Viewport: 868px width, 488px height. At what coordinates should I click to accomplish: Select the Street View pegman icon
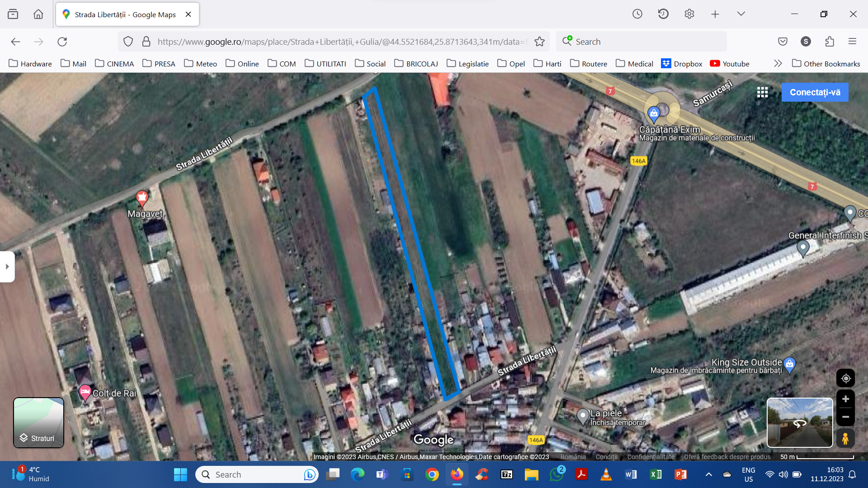point(845,438)
